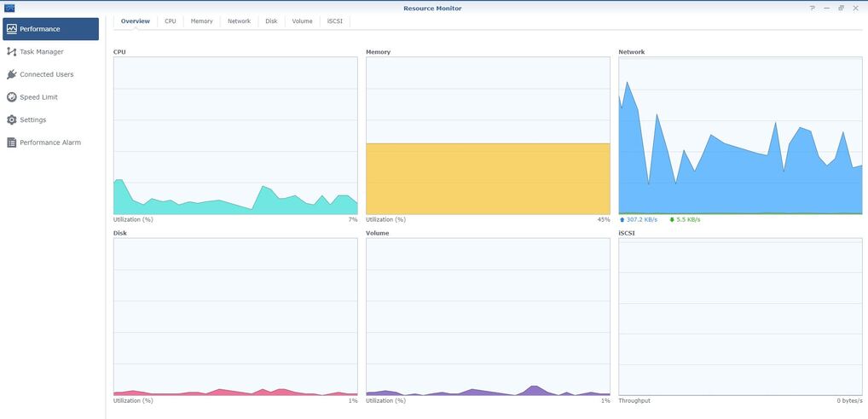Click the Resource Monitor window title
Screen dimensions: 868x419
pos(432,9)
